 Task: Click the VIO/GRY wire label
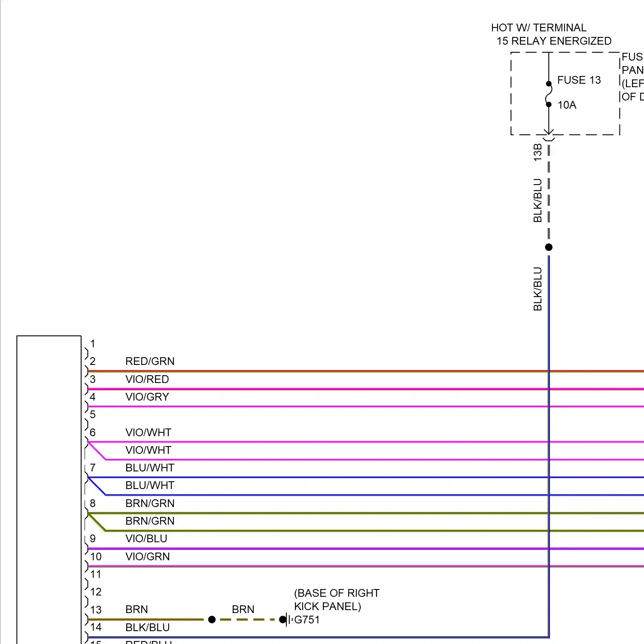147,397
